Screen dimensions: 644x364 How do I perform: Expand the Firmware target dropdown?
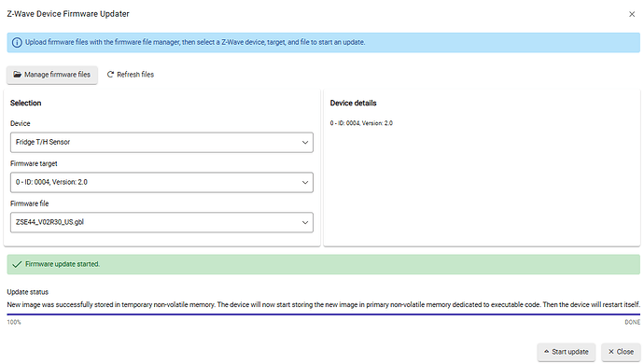161,182
